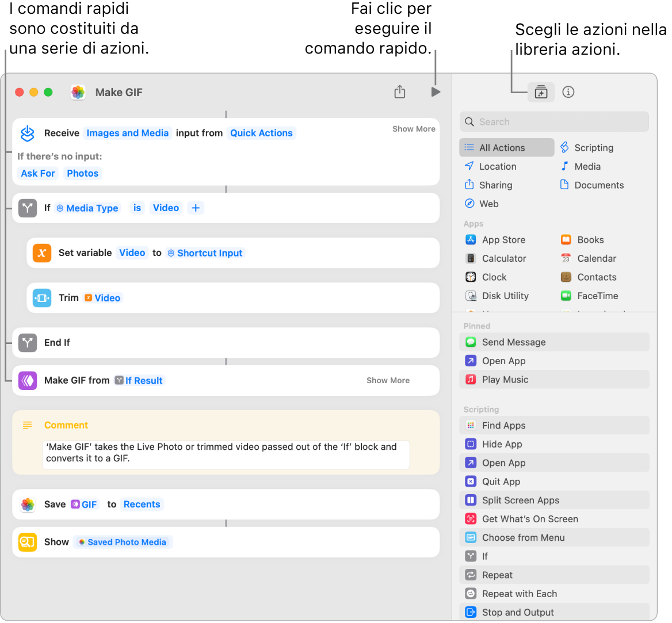Image resolution: width=672 pixels, height=623 pixels.
Task: Click the Trim action video icon
Action: [42, 298]
